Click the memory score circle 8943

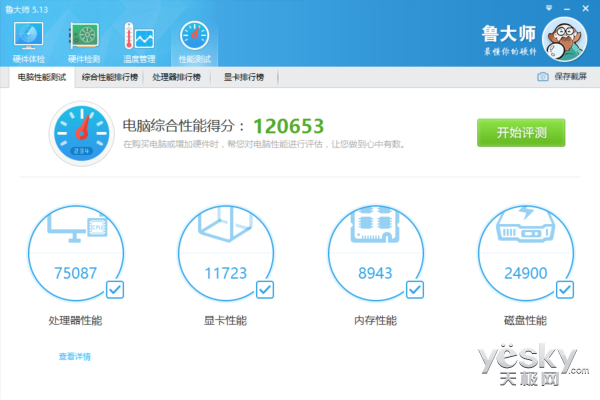pyautogui.click(x=376, y=253)
